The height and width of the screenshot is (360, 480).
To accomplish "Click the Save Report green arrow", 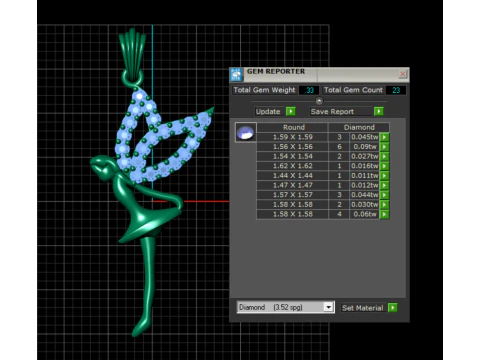I will (379, 111).
